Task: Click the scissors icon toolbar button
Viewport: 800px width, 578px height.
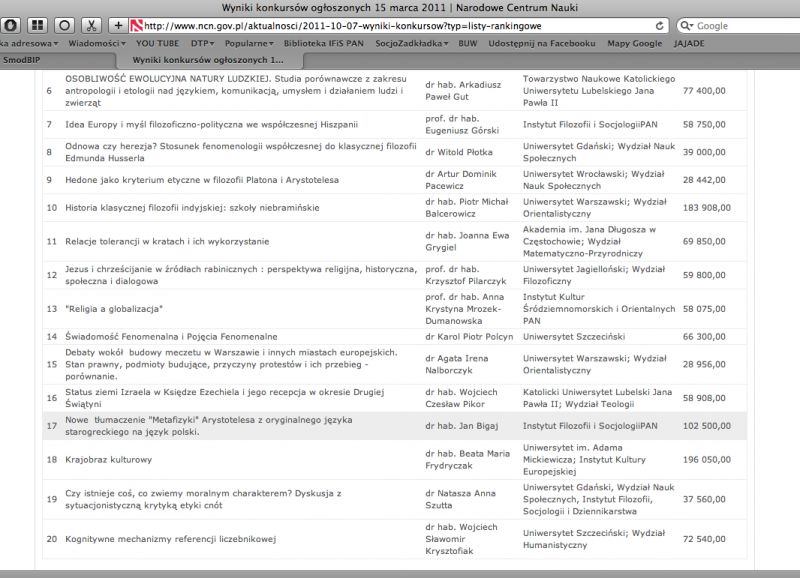Action: tap(91, 25)
